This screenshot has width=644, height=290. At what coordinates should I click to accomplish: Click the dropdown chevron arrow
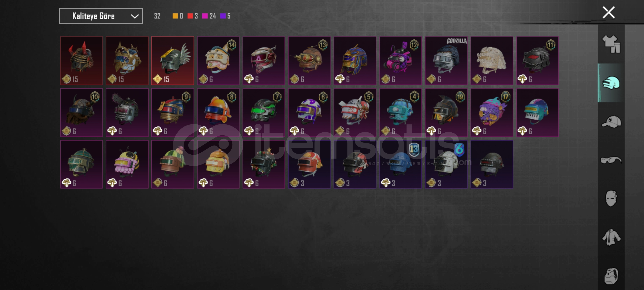click(135, 16)
